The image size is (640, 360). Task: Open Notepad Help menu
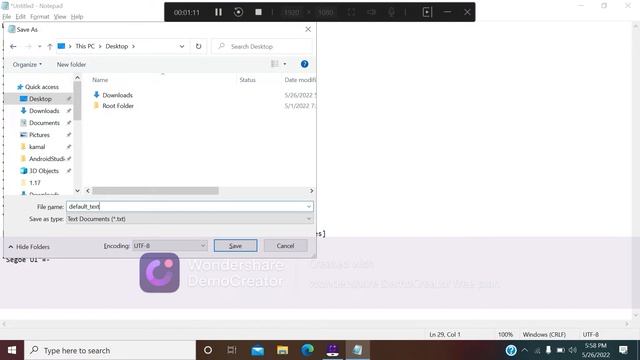coord(77,17)
